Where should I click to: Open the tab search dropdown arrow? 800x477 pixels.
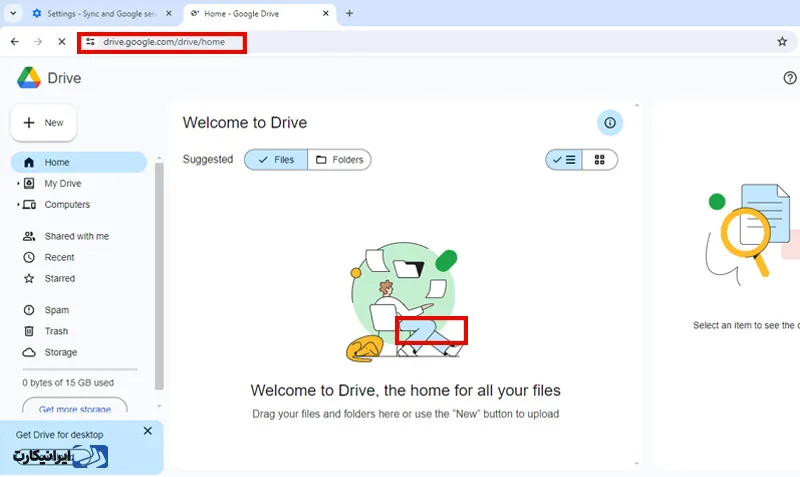click(x=13, y=14)
